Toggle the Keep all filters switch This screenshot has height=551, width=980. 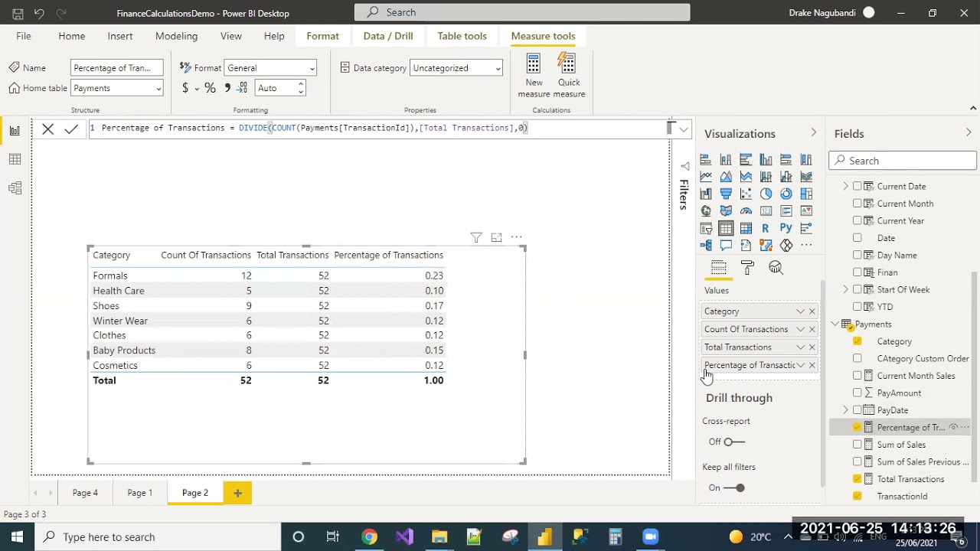click(x=733, y=487)
